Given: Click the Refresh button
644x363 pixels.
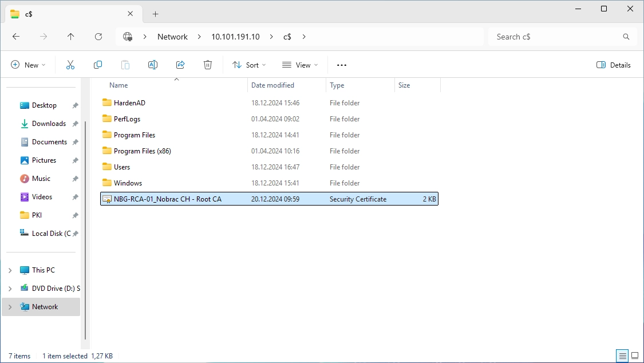Looking at the screenshot, I should point(98,37).
